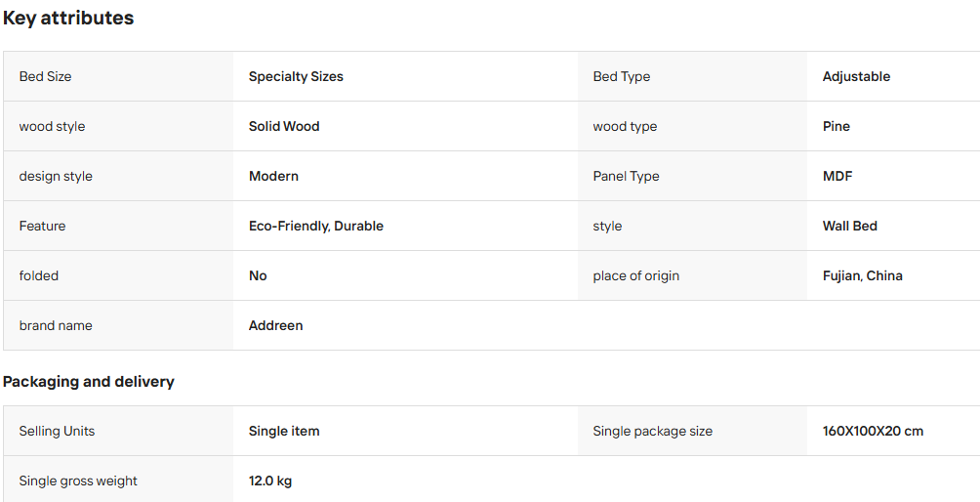Select the Modern design style value

click(x=273, y=177)
